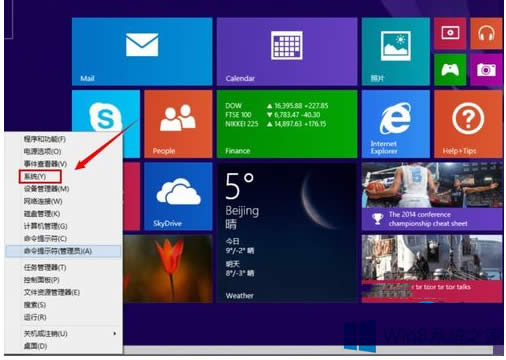The height and width of the screenshot is (360, 506).
Task: Click the Start screen horizontal scrollbar
Action: click(308, 350)
